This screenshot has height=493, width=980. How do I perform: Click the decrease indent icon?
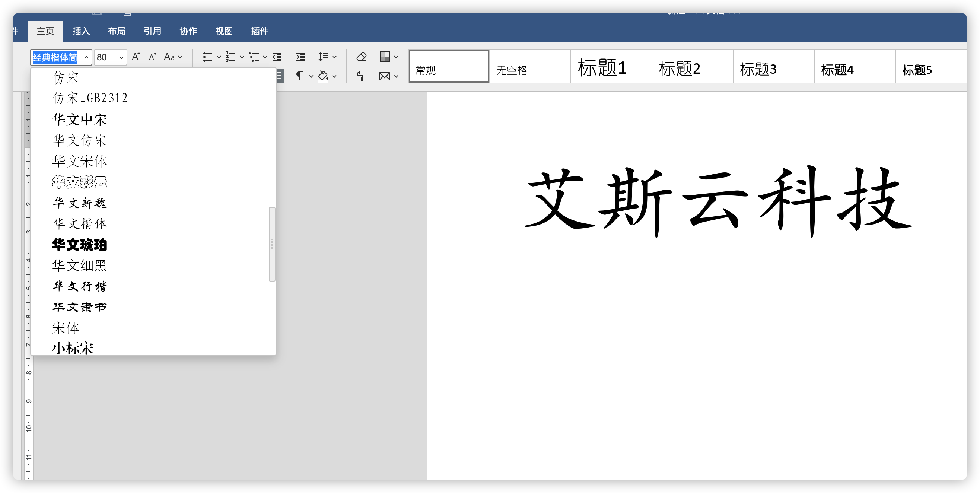(277, 57)
